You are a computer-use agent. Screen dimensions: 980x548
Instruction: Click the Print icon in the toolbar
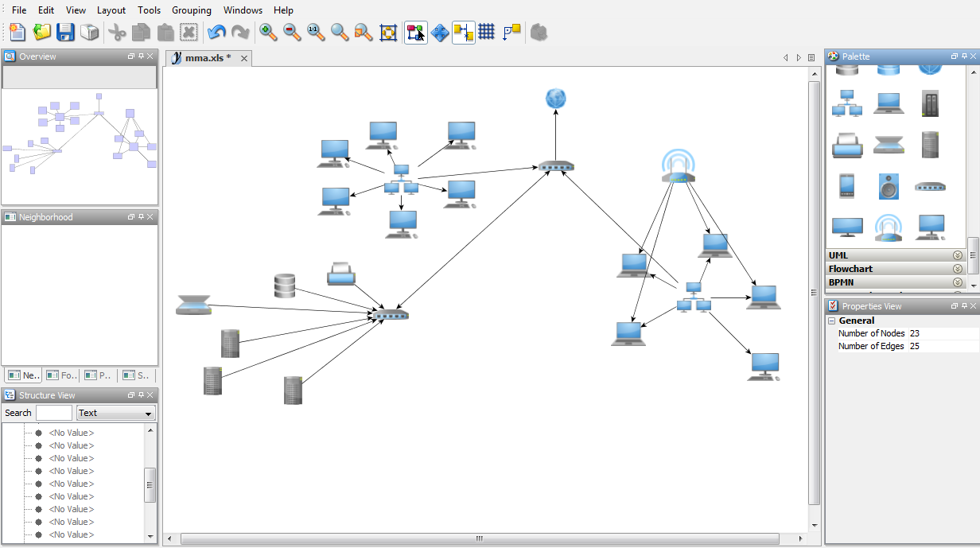click(90, 32)
